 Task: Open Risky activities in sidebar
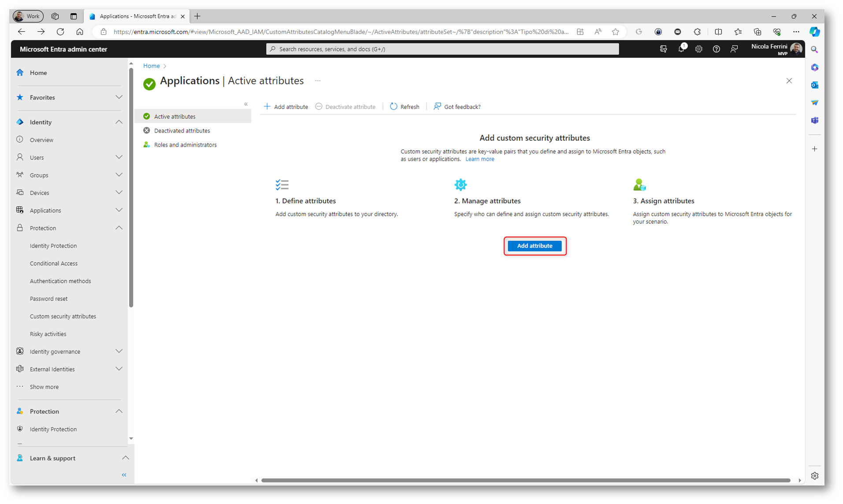[x=48, y=334]
